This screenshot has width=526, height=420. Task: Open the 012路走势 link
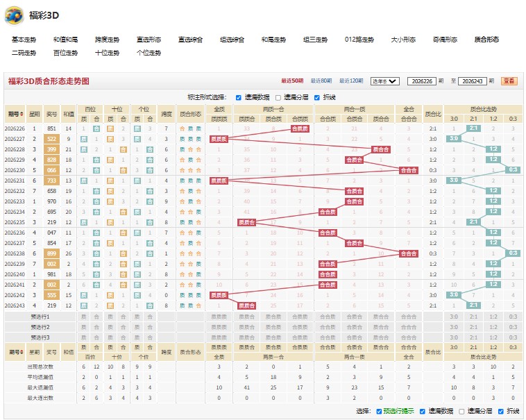tap(359, 40)
